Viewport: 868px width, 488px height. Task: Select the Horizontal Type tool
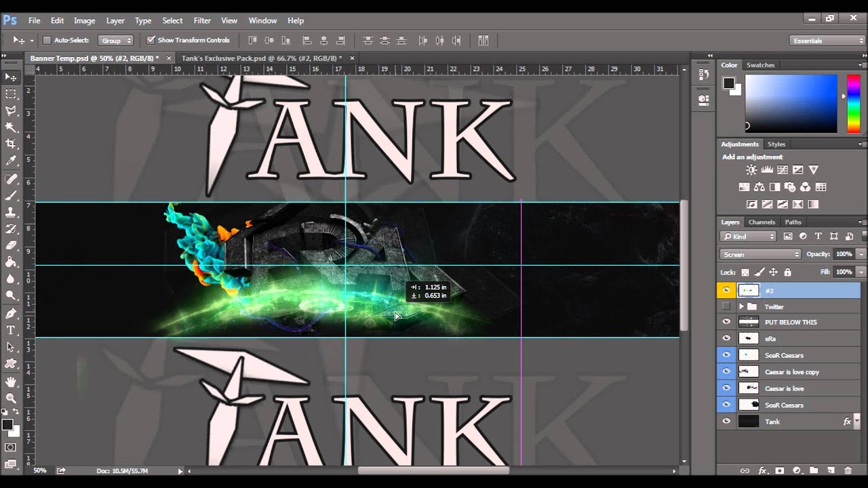11,330
